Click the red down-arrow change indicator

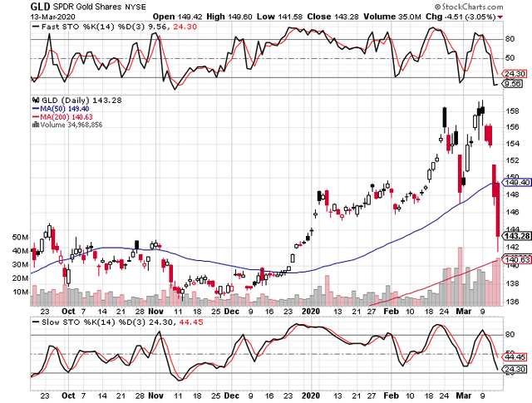(500, 17)
